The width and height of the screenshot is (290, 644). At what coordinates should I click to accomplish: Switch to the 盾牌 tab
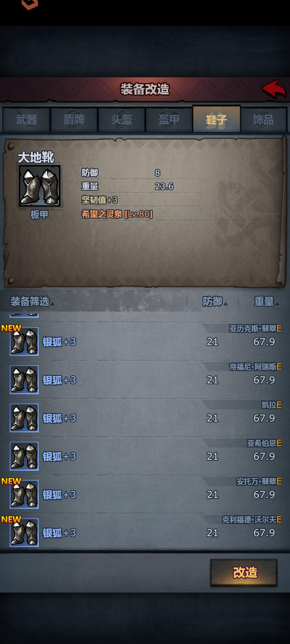coord(74,119)
